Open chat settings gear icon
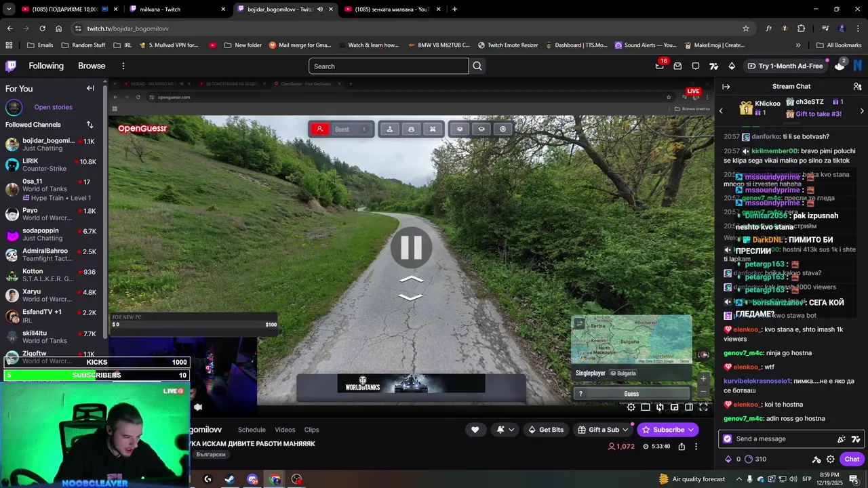This screenshot has width=868, height=488. (830, 459)
